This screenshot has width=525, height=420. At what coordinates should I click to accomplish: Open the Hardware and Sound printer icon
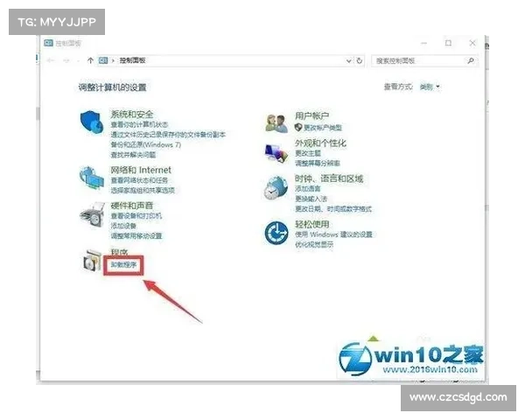(x=92, y=215)
